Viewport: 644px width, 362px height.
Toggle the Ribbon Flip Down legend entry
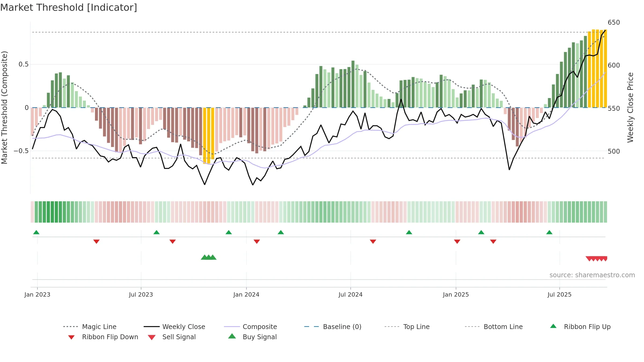pyautogui.click(x=103, y=337)
